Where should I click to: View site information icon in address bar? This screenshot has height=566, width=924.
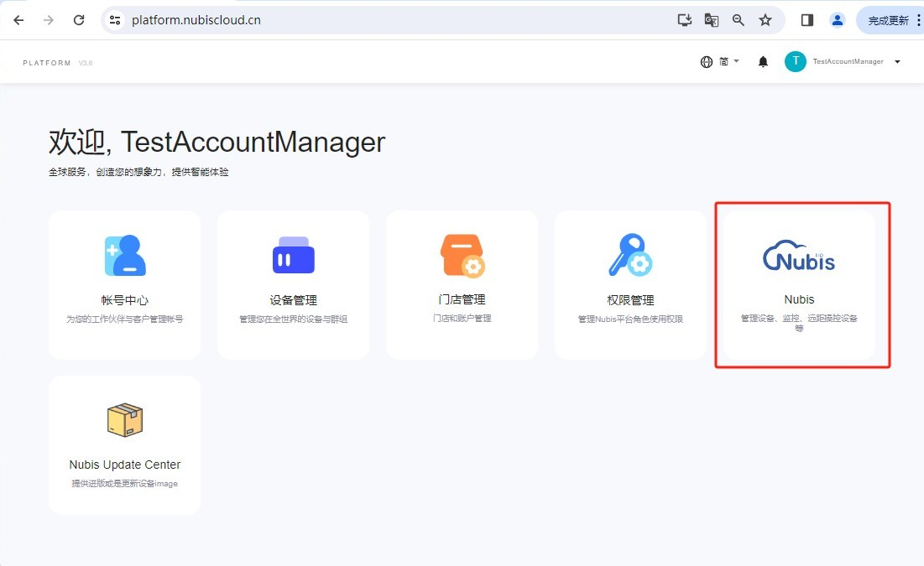(x=115, y=20)
